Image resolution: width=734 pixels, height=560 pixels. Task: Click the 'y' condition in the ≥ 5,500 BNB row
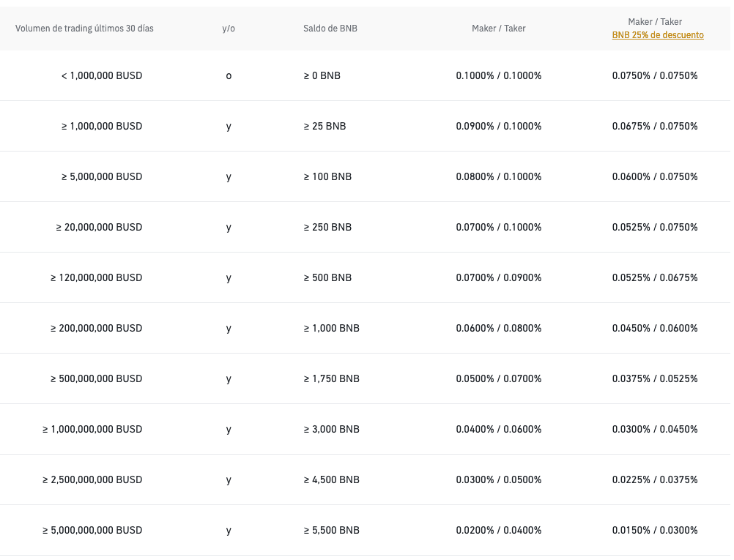click(x=229, y=531)
